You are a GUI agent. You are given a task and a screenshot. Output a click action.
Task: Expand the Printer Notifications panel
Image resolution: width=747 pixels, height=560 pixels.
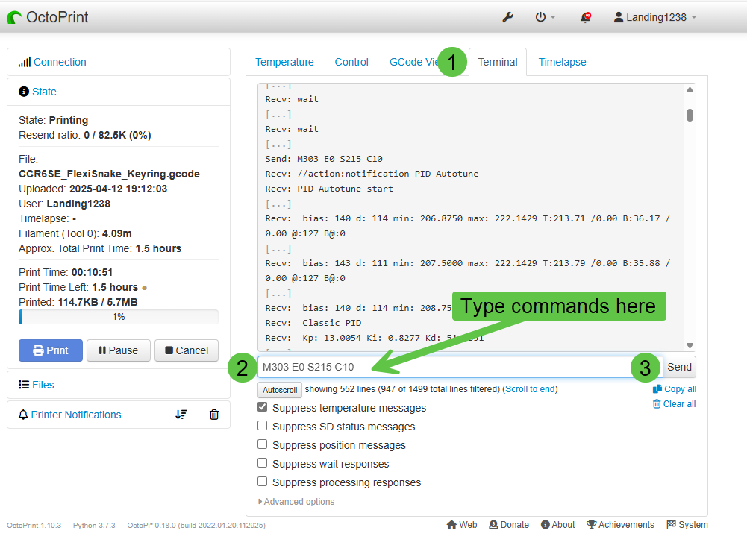click(x=76, y=415)
